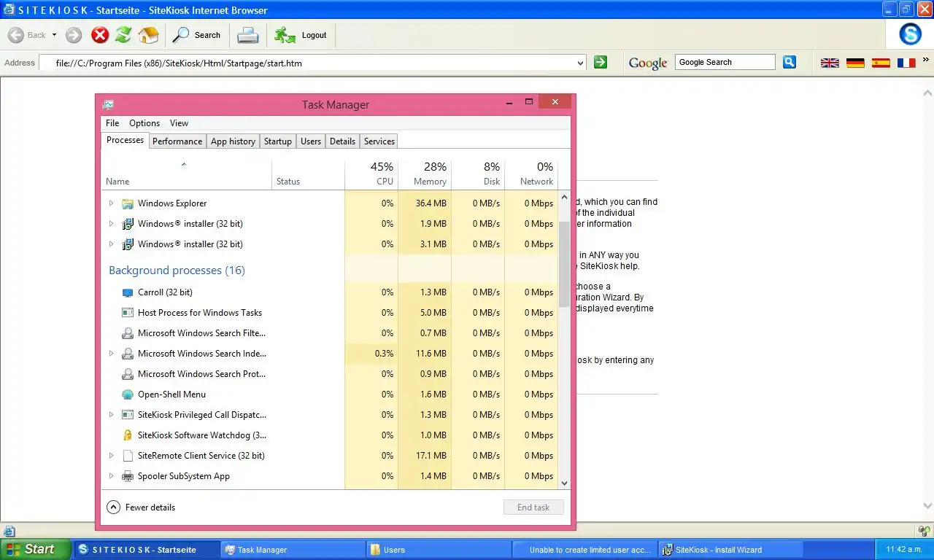Click the Logout toolbar button
This screenshot has height=560, width=934.
[301, 35]
